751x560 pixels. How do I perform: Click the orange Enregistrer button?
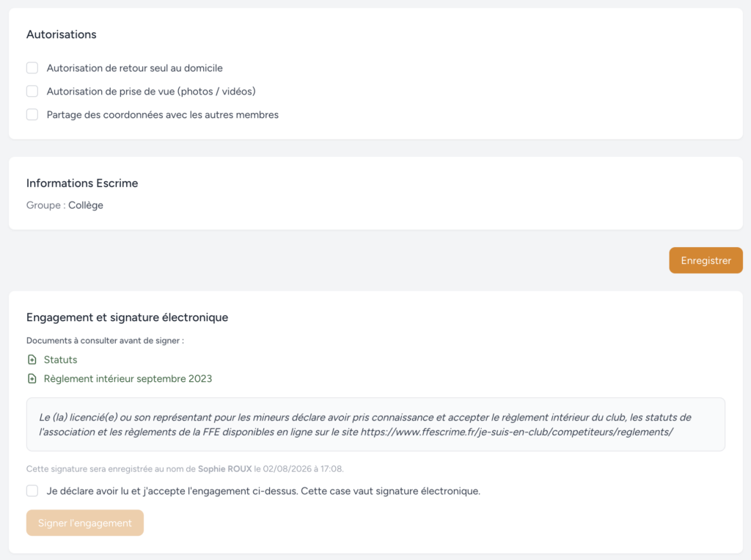click(x=706, y=260)
